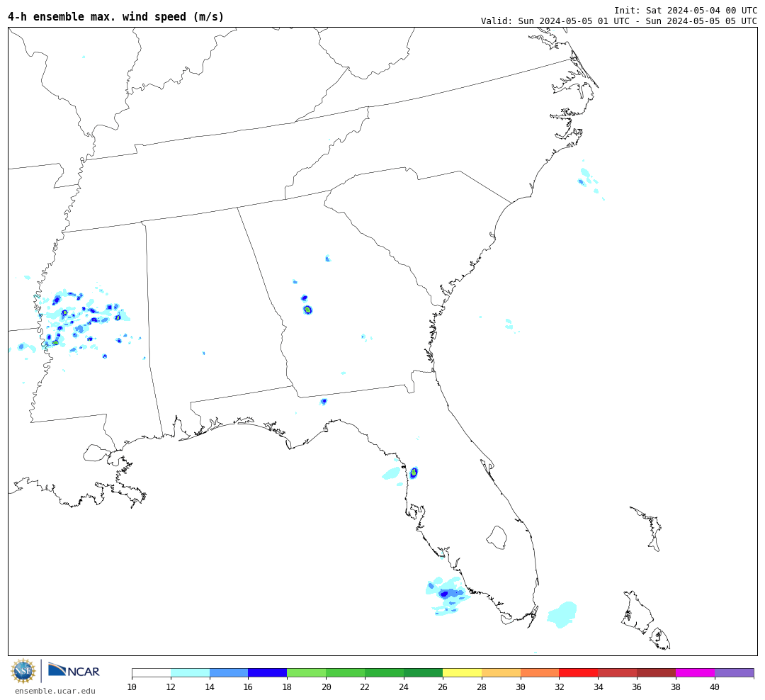Image resolution: width=765 pixels, height=700 pixels.
Task: Click Lake Okeechobee outline in Florida
Action: [497, 538]
